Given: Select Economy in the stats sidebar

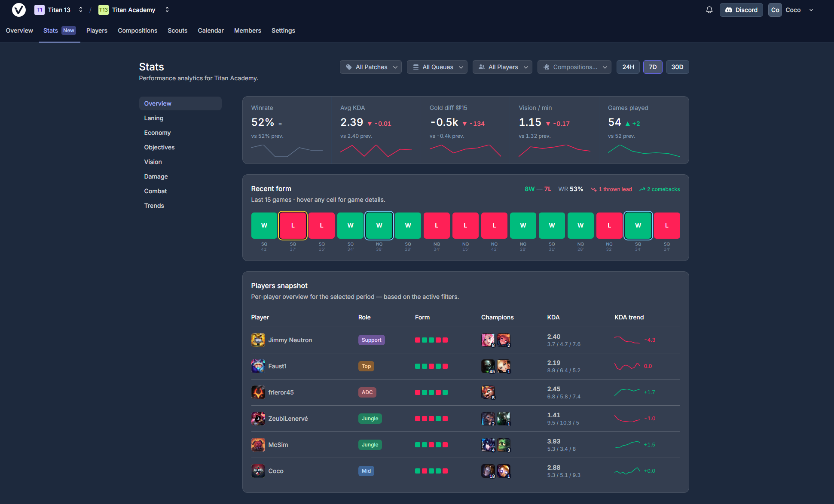Looking at the screenshot, I should click(x=180, y=133).
